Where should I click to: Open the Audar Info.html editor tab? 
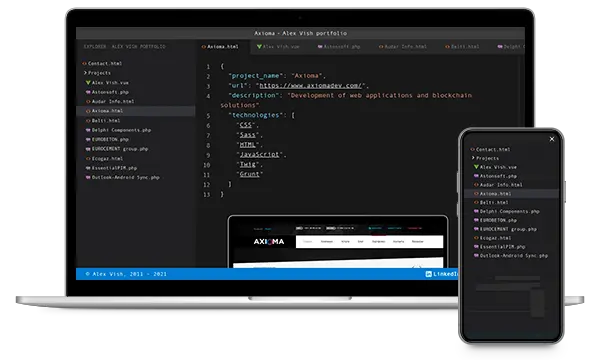point(403,47)
